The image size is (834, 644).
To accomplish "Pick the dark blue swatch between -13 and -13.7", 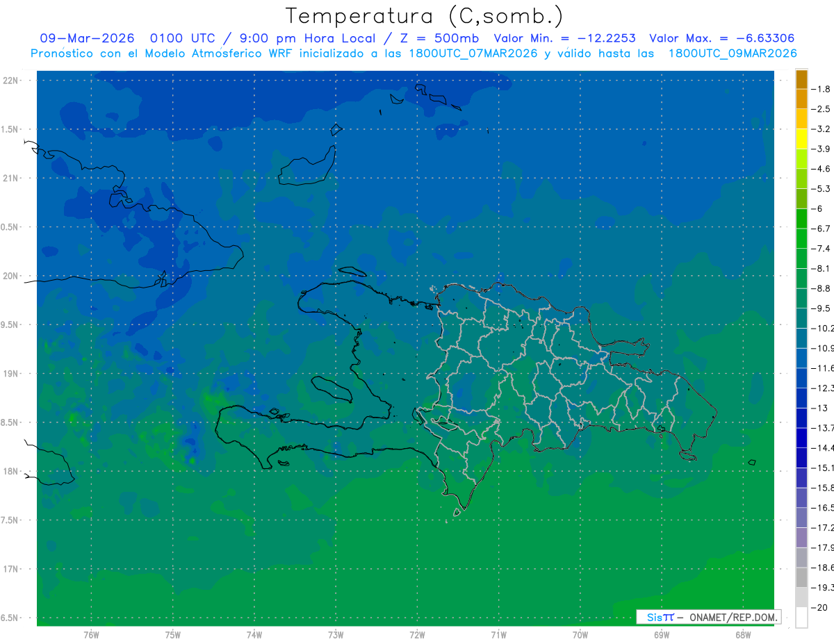I will (801, 418).
